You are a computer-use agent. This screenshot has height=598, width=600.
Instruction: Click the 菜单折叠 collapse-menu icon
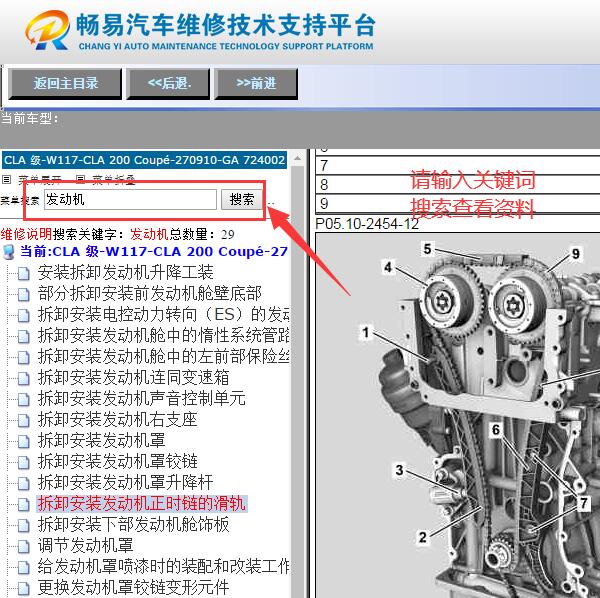[x=80, y=179]
